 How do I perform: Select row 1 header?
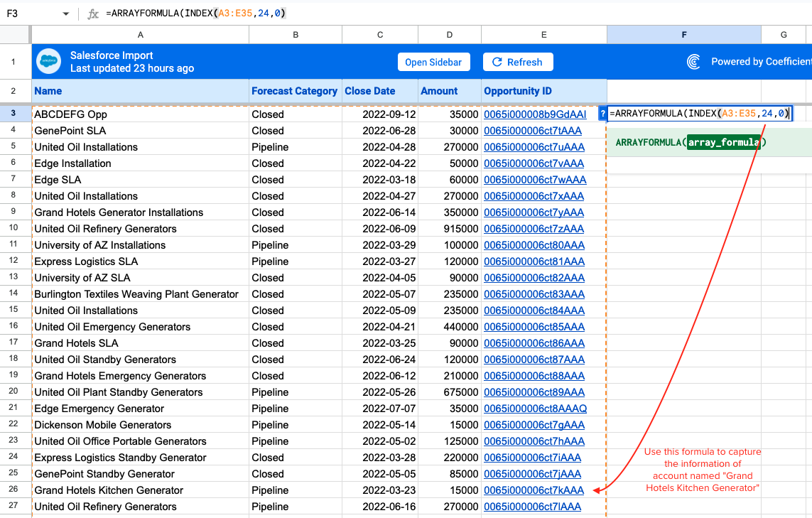click(13, 62)
